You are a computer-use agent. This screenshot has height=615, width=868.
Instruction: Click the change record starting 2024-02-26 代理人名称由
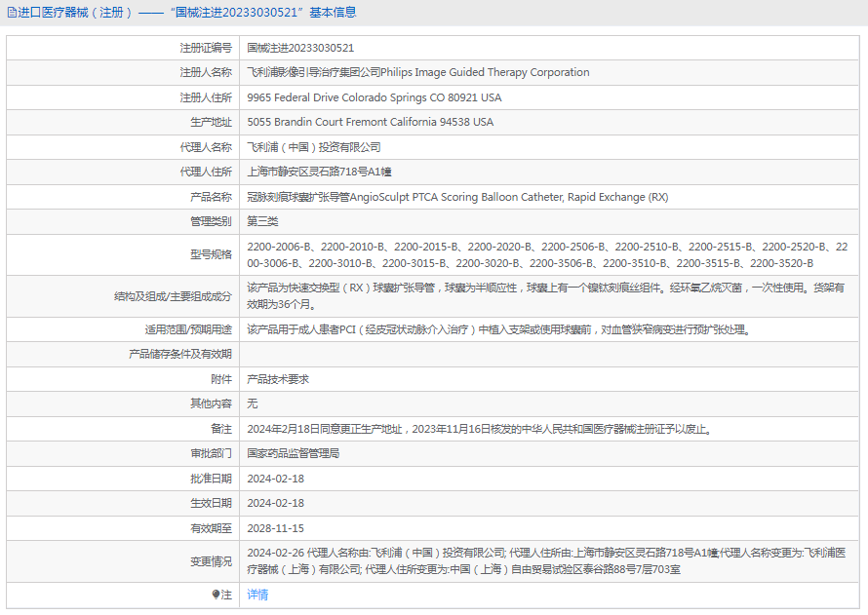coord(546,561)
